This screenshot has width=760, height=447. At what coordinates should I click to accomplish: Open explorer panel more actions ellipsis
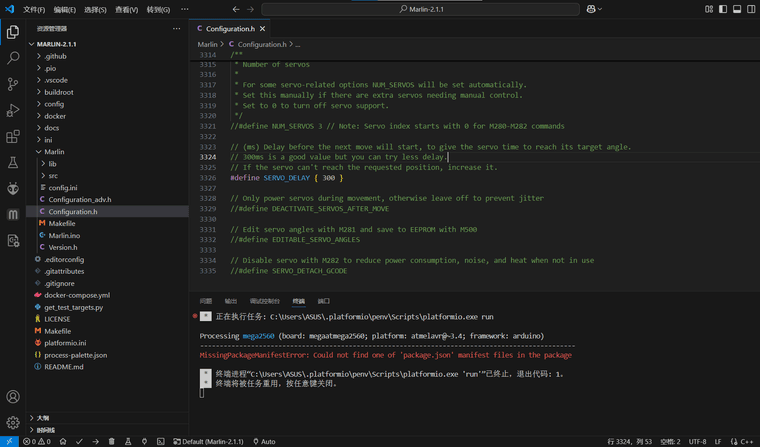[x=176, y=29]
